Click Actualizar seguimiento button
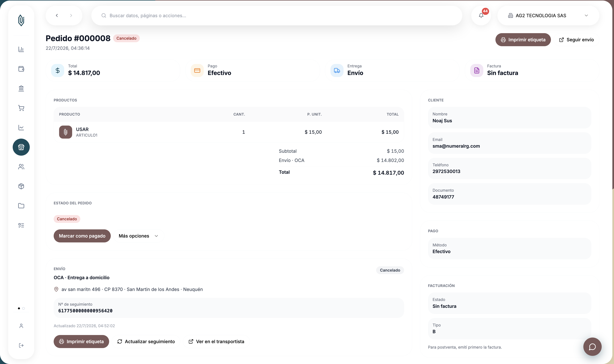 click(x=146, y=341)
